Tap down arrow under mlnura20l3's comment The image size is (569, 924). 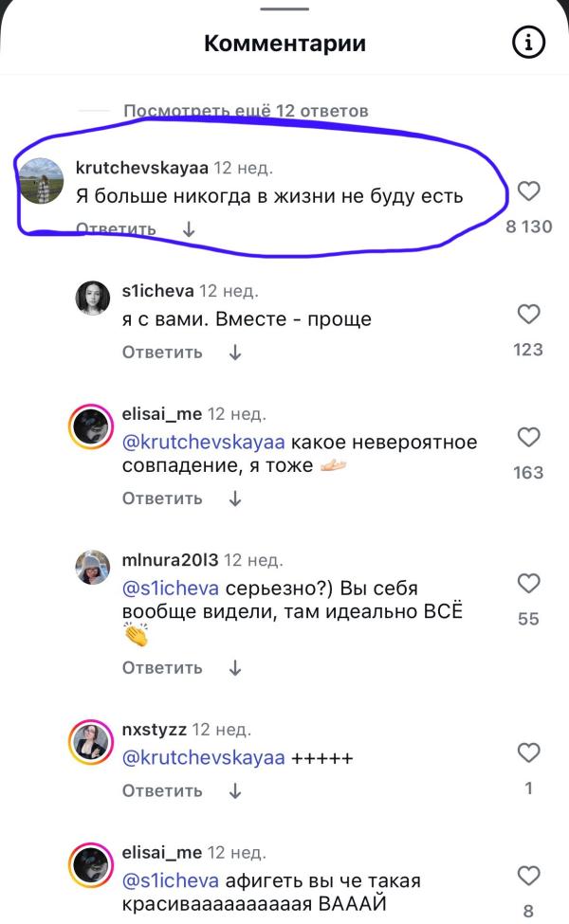(x=235, y=668)
